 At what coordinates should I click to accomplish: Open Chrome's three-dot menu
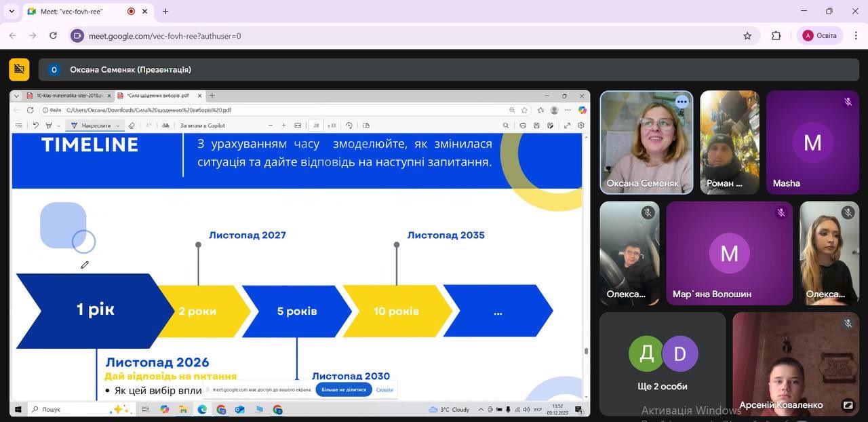[855, 36]
